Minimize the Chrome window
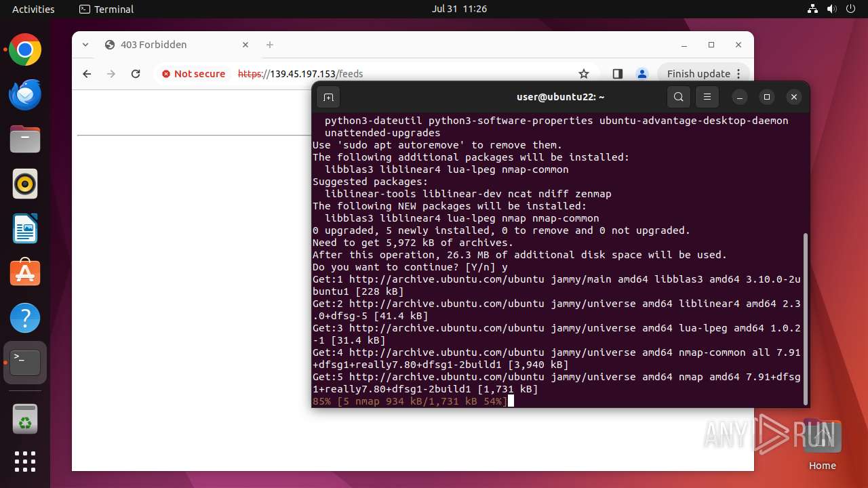868x488 pixels. [684, 45]
